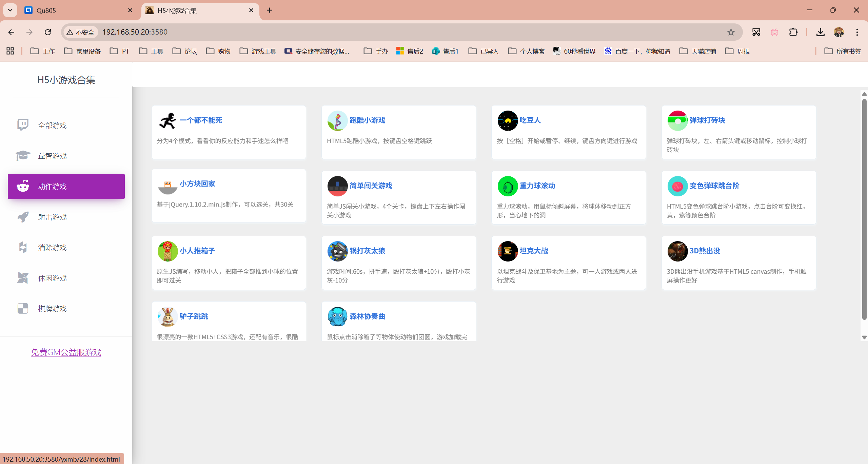This screenshot has width=868, height=464.
Task: Click the page scrollbar down arrow
Action: (x=864, y=337)
